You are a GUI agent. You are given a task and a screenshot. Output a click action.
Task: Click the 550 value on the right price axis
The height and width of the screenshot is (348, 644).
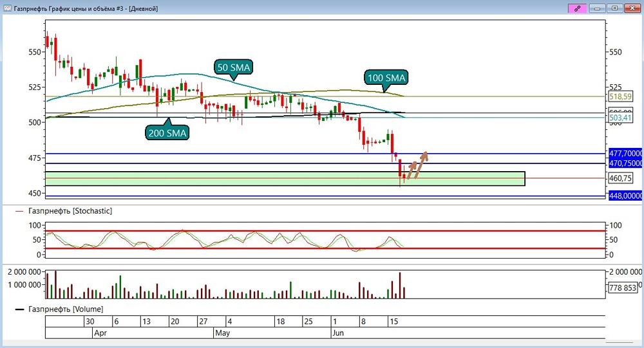pos(615,52)
